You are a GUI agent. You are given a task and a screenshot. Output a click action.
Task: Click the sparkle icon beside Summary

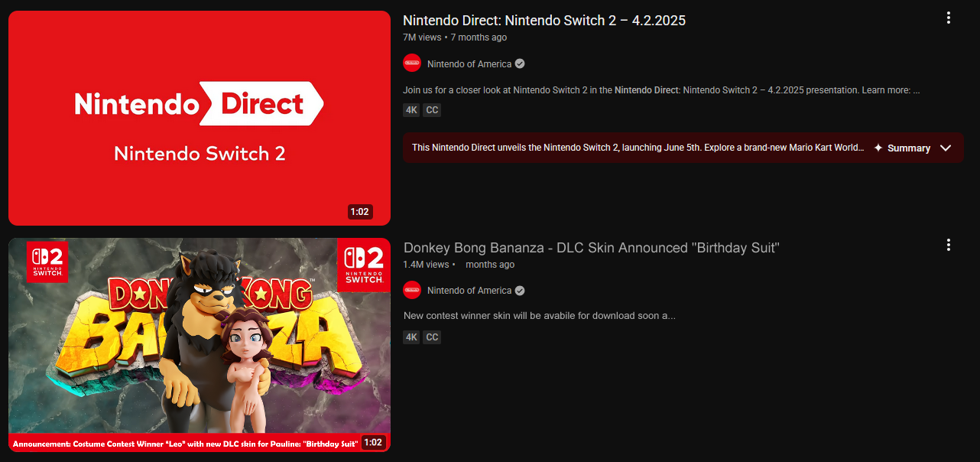click(878, 148)
